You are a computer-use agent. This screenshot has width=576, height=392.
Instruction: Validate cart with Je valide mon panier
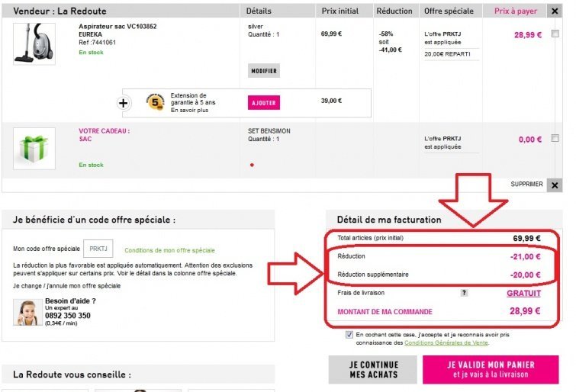click(x=496, y=370)
